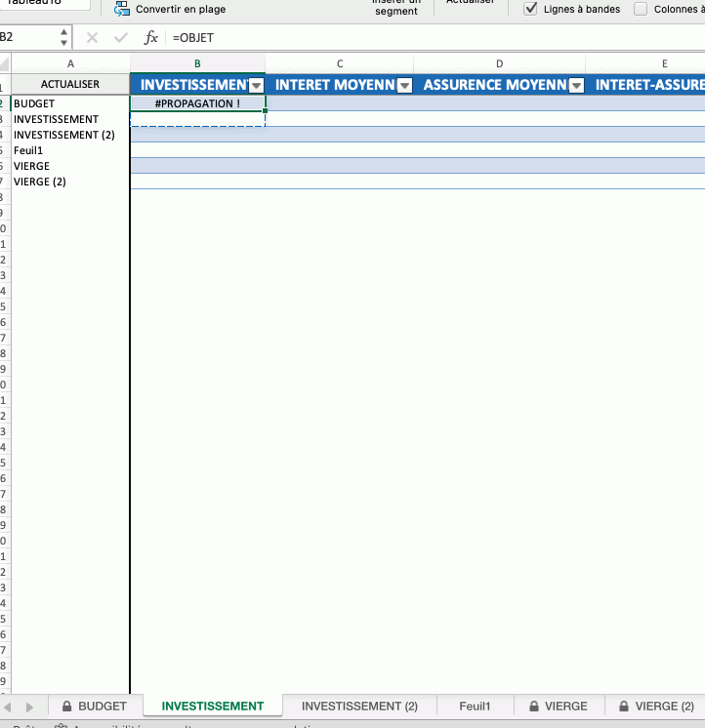
Task: Open the INVESTISSEMENT (2) sheet tab
Action: tap(359, 706)
